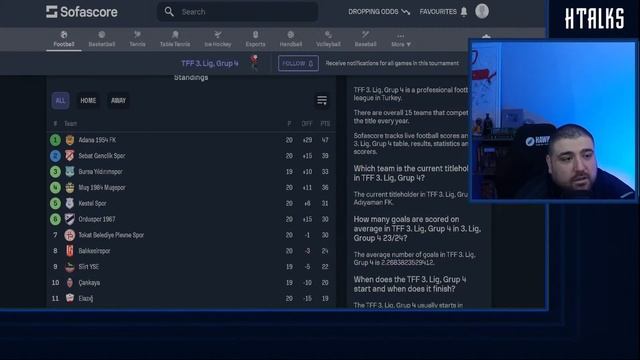This screenshot has width=640, height=360.
Task: Open Orduspor 1967 team row
Action: point(191,219)
